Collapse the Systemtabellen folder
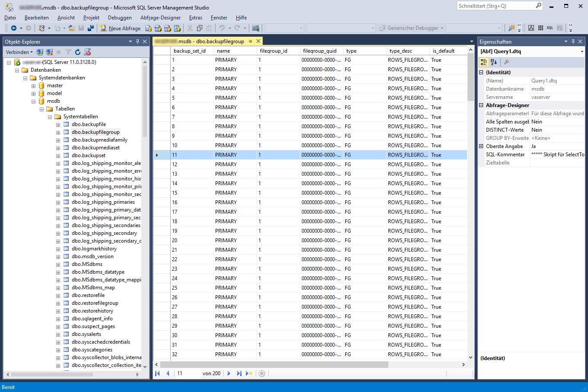 pos(49,116)
